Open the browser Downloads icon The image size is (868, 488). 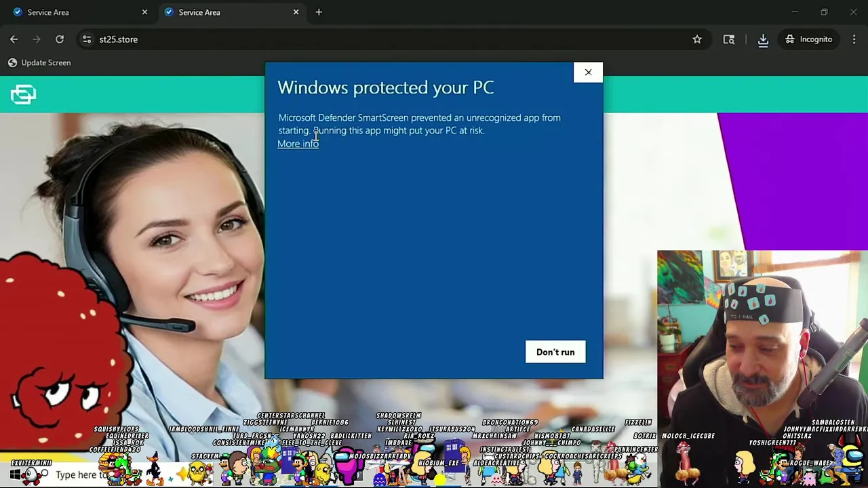click(763, 40)
